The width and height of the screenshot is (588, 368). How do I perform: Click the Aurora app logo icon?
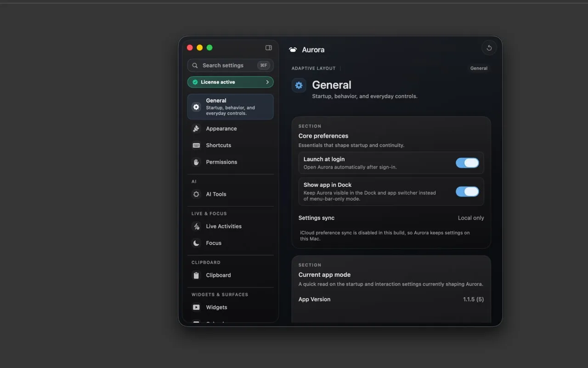(x=293, y=50)
